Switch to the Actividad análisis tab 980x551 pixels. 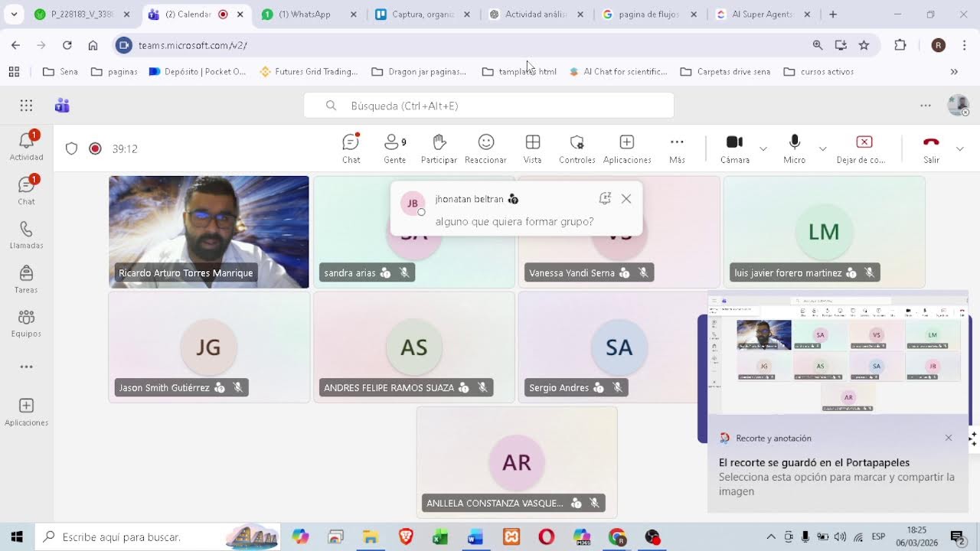536,14
